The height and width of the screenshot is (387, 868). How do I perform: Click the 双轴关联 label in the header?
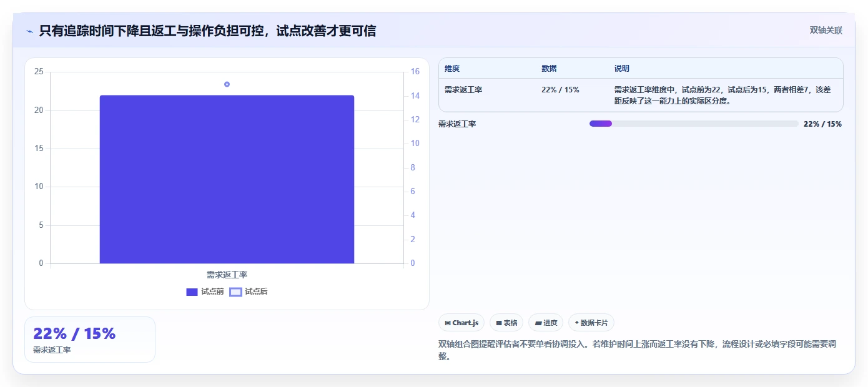(826, 31)
